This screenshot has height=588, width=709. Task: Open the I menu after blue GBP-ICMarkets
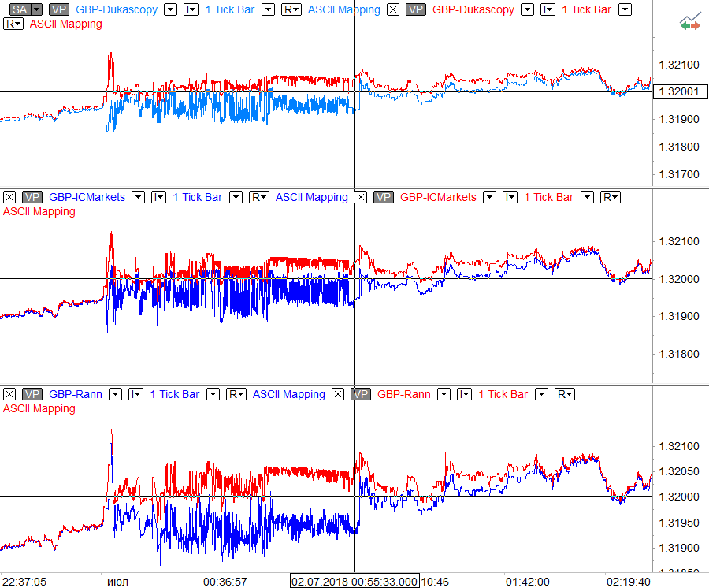point(158,197)
